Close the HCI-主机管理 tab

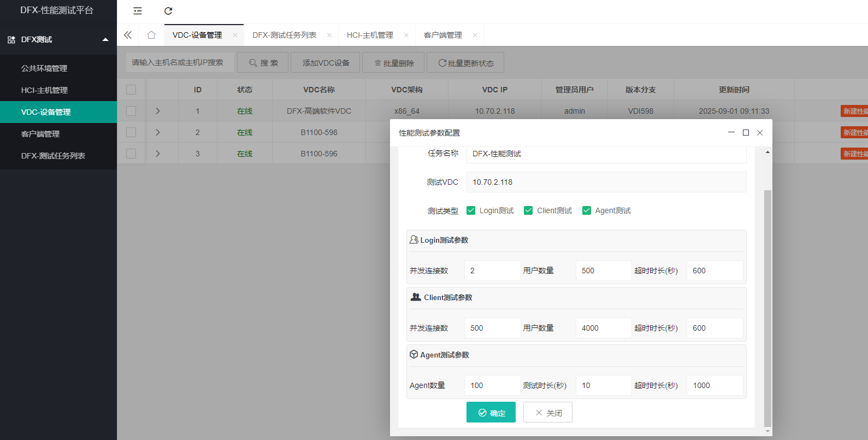coord(406,35)
